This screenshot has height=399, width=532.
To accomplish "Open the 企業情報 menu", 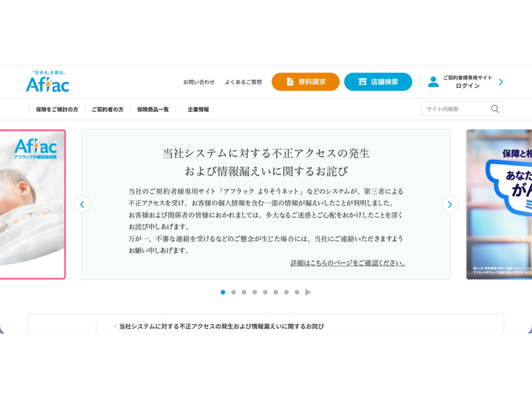I will (x=198, y=109).
